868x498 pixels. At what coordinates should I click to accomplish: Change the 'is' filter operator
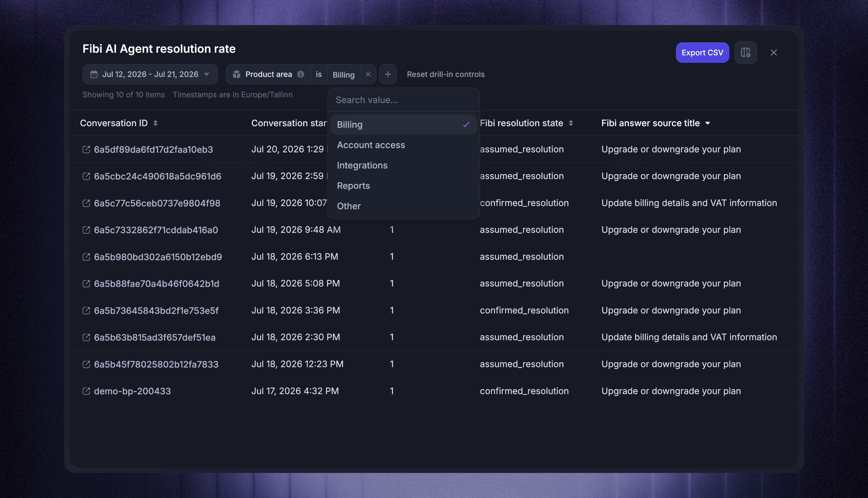click(319, 74)
